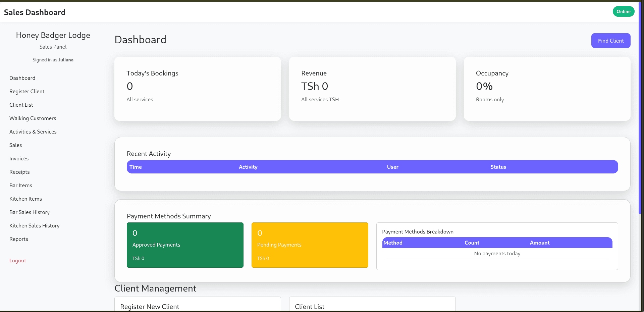View the Receipts page
The height and width of the screenshot is (312, 644).
coord(19,172)
